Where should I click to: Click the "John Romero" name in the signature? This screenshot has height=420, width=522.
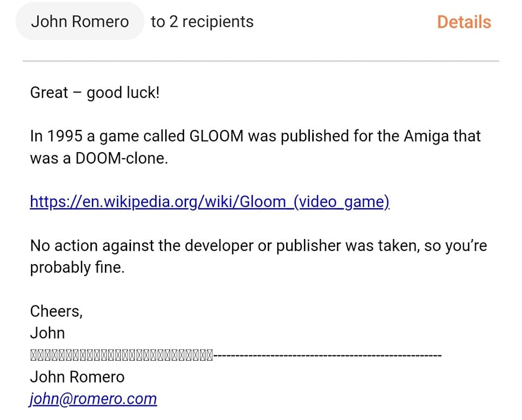point(77,377)
